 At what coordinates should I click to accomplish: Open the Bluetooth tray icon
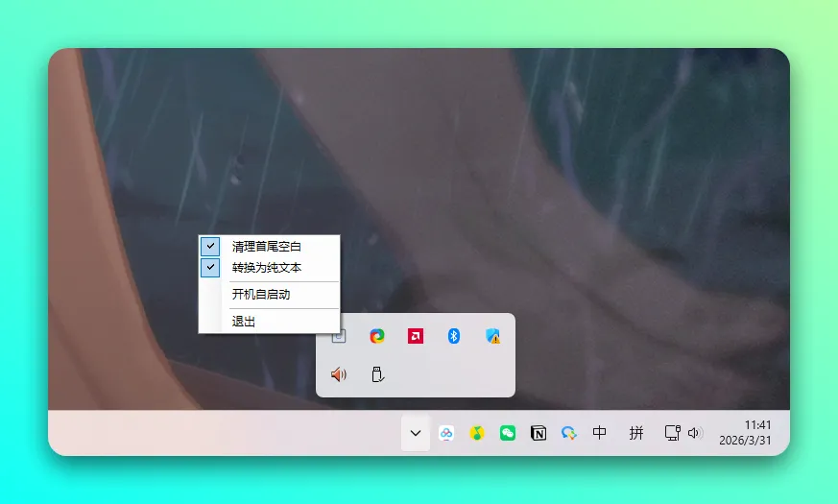pos(454,336)
